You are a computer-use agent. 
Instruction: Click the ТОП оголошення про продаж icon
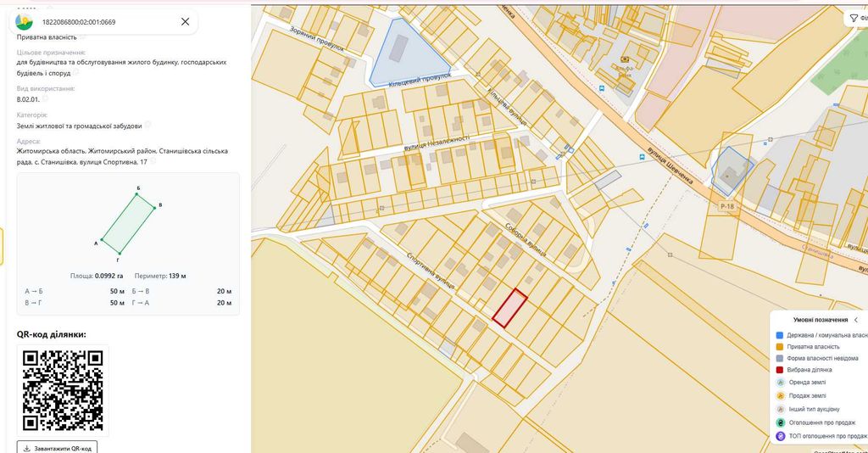click(780, 436)
